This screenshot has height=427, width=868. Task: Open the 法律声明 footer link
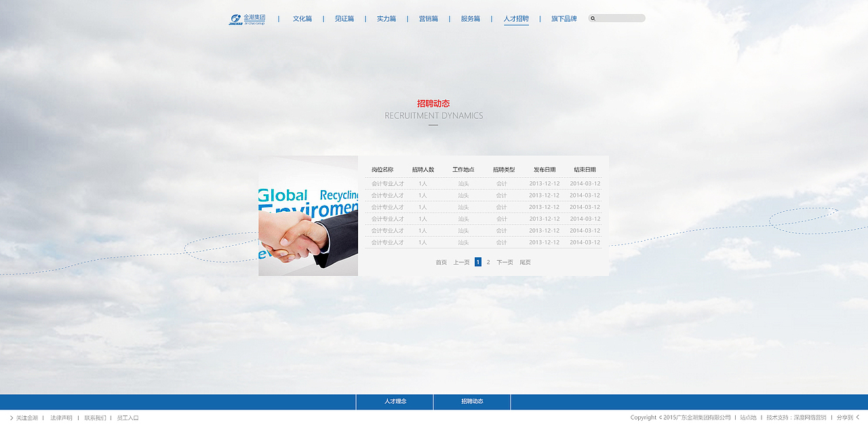61,418
